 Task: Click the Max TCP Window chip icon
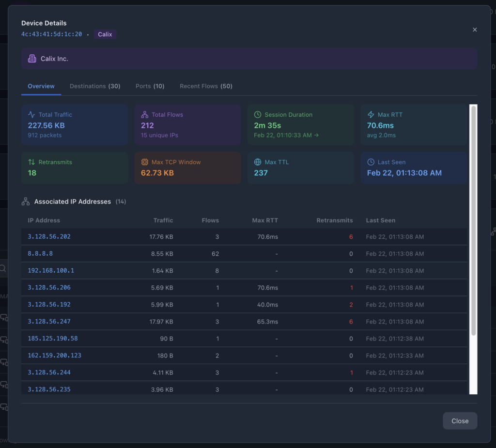click(144, 162)
